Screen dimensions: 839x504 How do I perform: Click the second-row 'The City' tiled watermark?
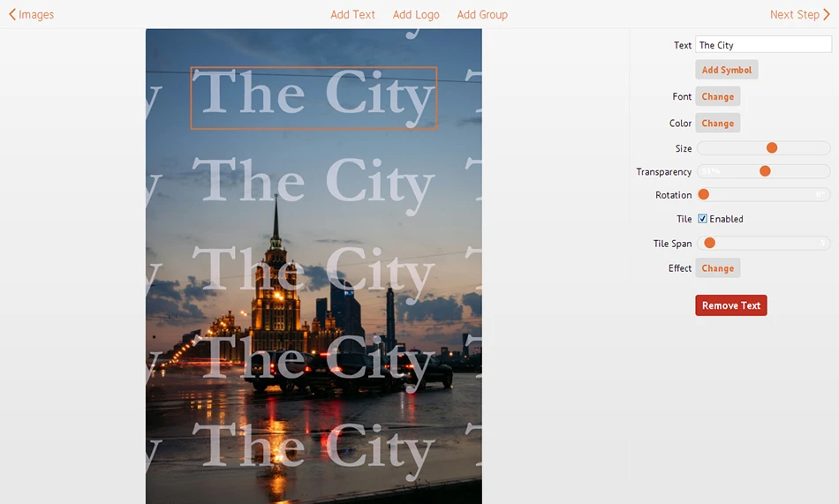pyautogui.click(x=314, y=184)
